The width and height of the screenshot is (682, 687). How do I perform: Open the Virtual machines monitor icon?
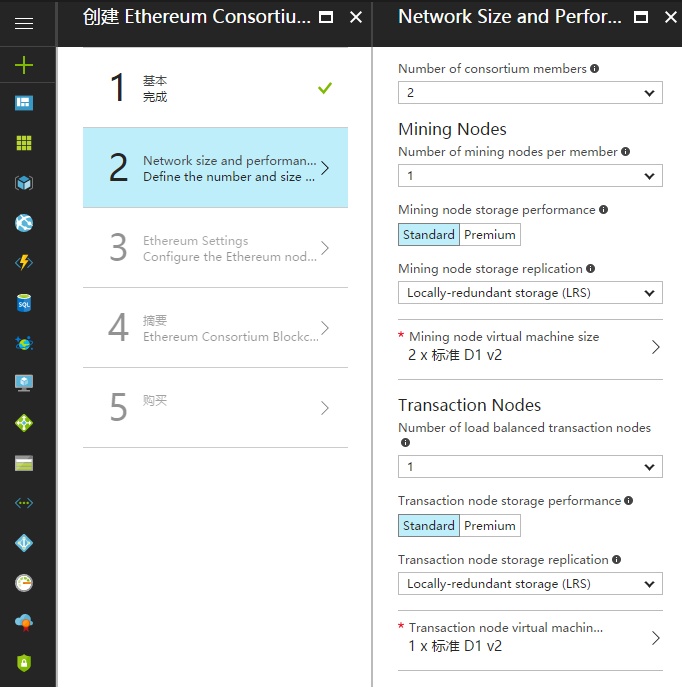tap(24, 383)
